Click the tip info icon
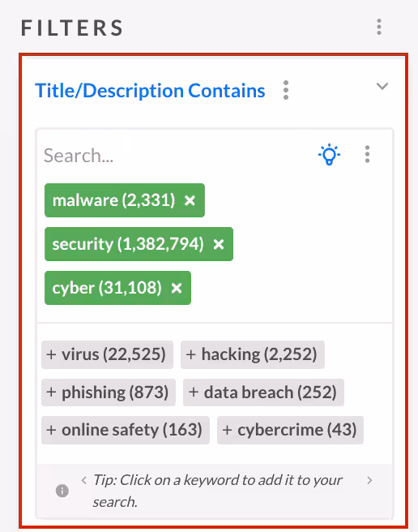 point(62,491)
